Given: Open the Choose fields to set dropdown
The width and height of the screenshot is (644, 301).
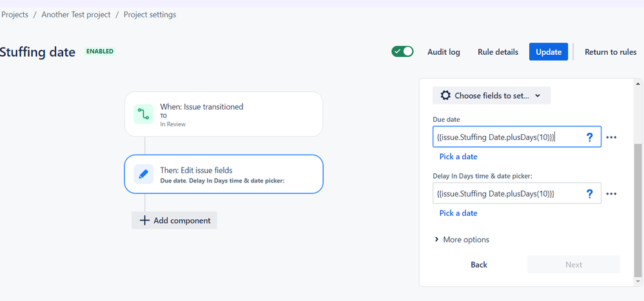Looking at the screenshot, I should point(491,95).
